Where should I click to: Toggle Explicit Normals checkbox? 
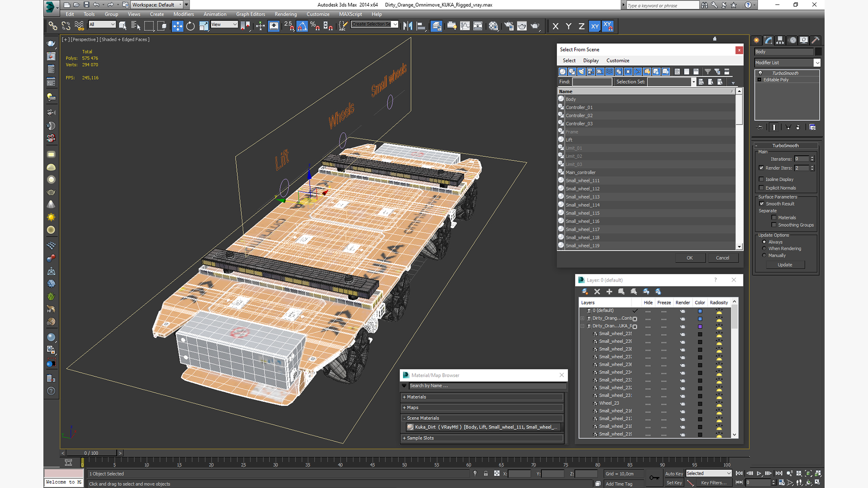(x=761, y=188)
